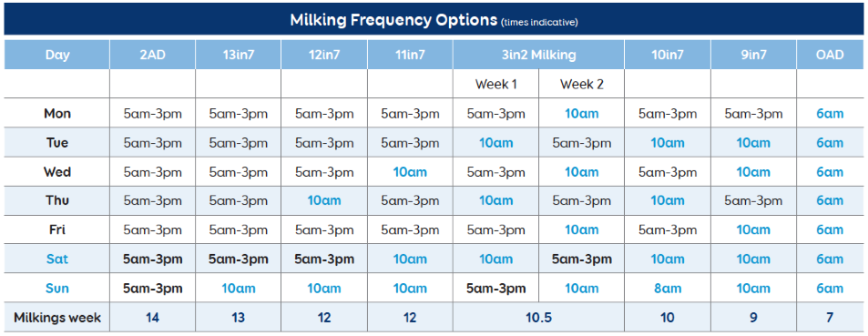Screen dimensions: 868x336
Task: Click the Week 2 sub-header
Action: 581,85
